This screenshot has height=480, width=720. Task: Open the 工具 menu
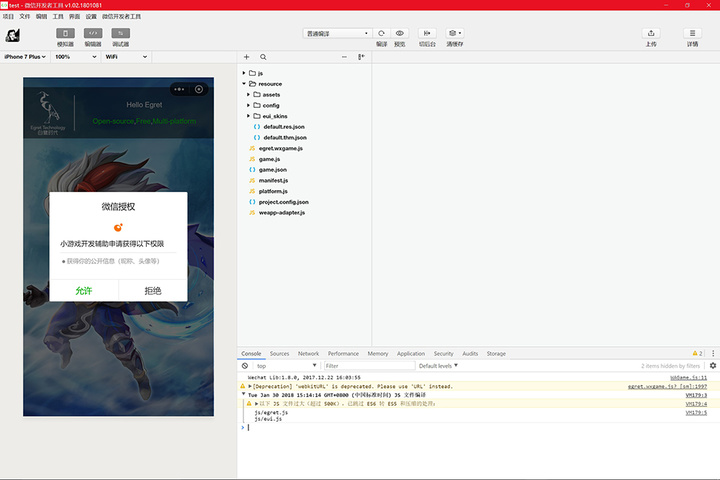click(x=58, y=17)
